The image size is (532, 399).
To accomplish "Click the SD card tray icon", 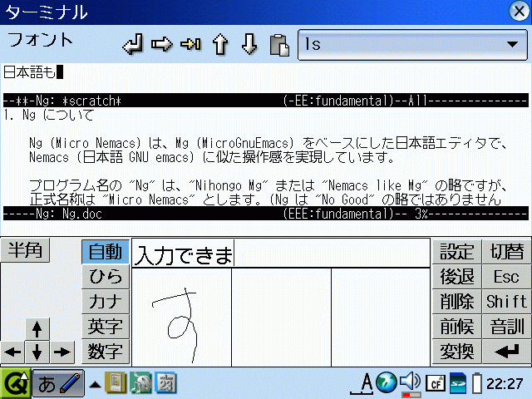I will pos(458,383).
